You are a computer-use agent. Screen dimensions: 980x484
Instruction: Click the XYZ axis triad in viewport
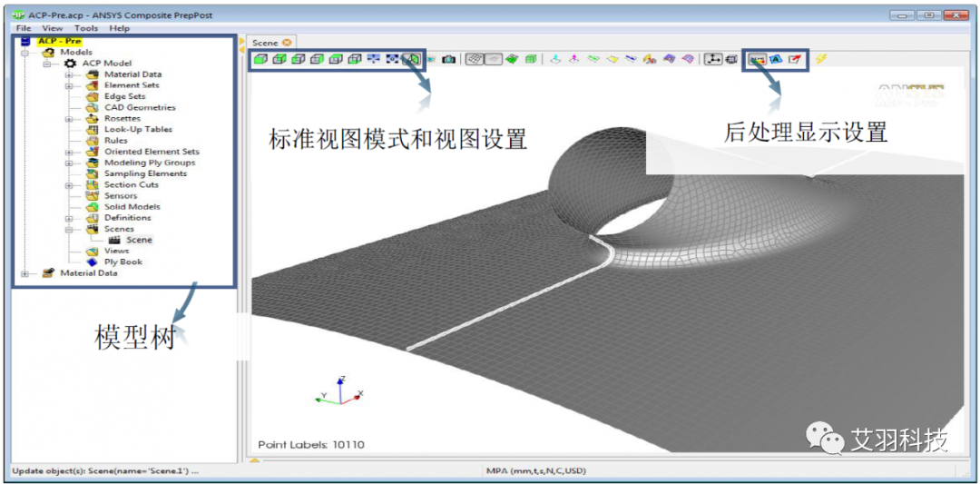(339, 390)
